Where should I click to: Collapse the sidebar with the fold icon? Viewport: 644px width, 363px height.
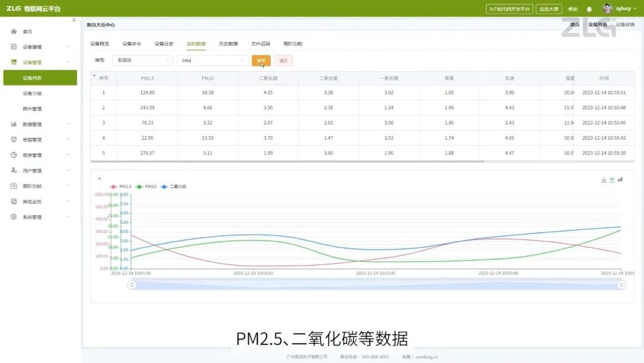[74, 20]
